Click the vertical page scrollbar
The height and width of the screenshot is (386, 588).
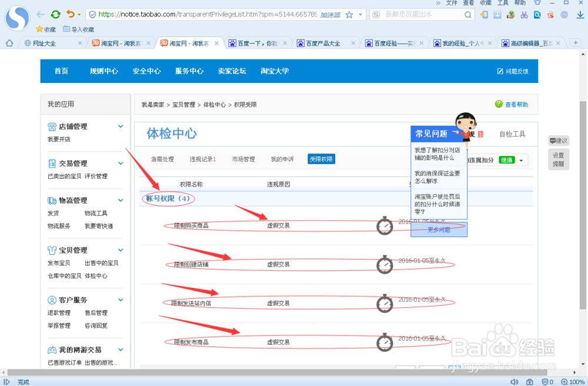(x=583, y=205)
